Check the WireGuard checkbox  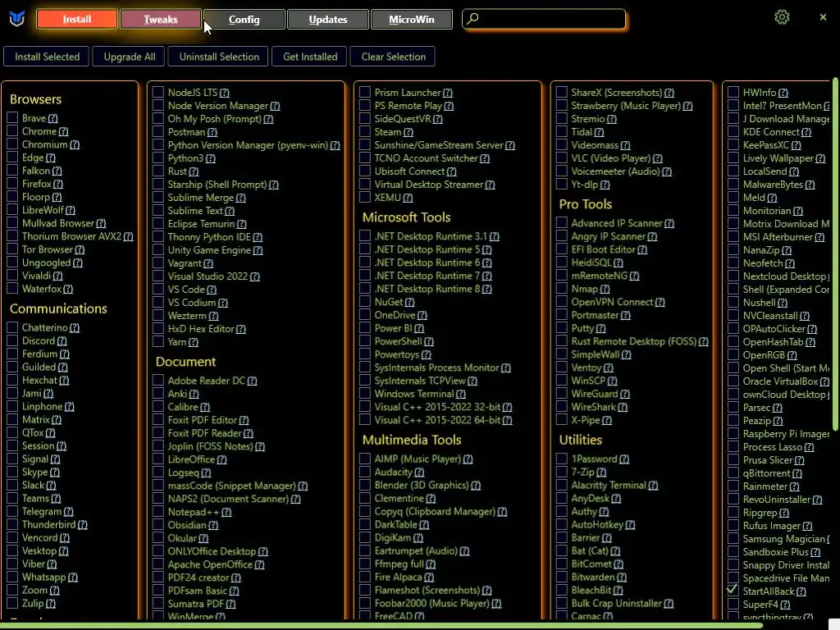pyautogui.click(x=561, y=394)
